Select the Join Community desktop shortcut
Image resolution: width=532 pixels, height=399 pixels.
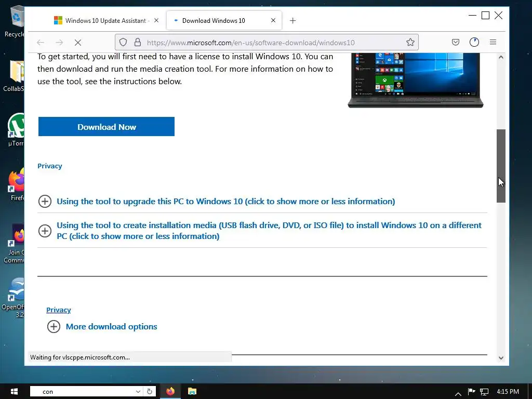coord(14,243)
